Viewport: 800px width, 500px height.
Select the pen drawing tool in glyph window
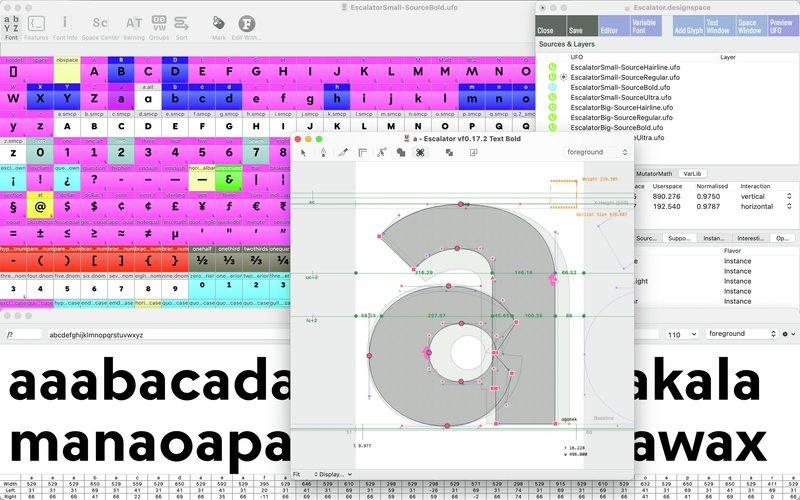click(324, 153)
